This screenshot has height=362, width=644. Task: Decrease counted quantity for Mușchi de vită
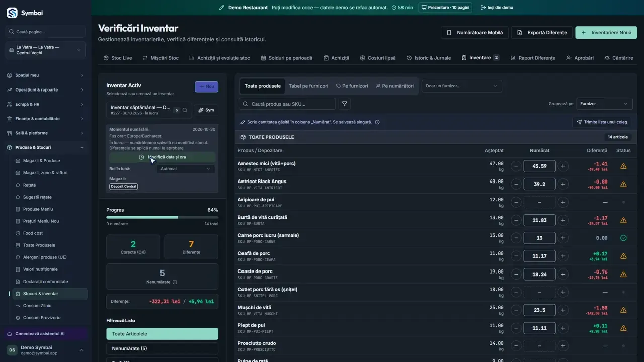click(x=516, y=310)
